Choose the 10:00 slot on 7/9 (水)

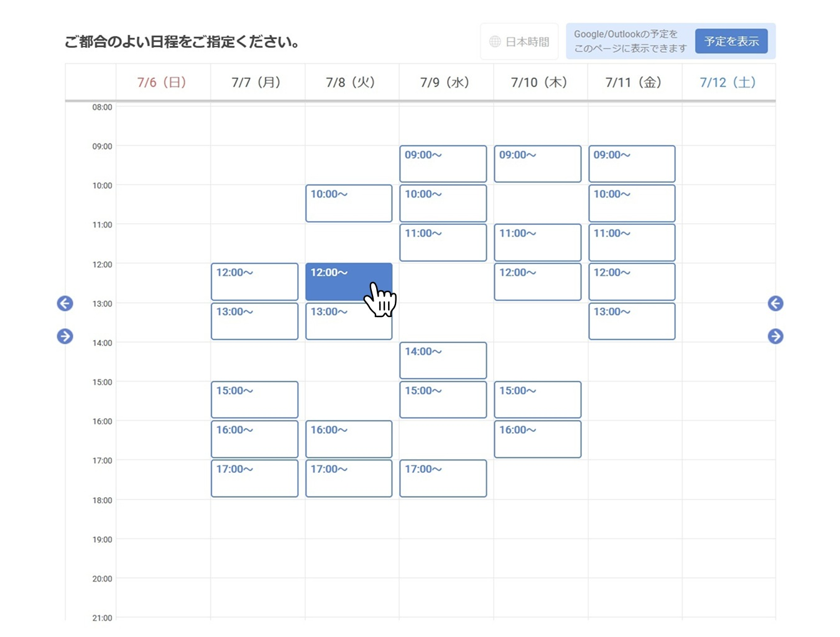(x=443, y=203)
